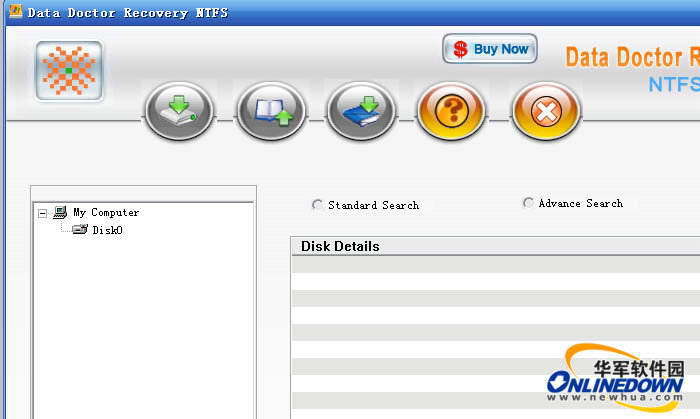Image resolution: width=700 pixels, height=419 pixels.
Task: Click the orange X exit icon
Action: [546, 111]
